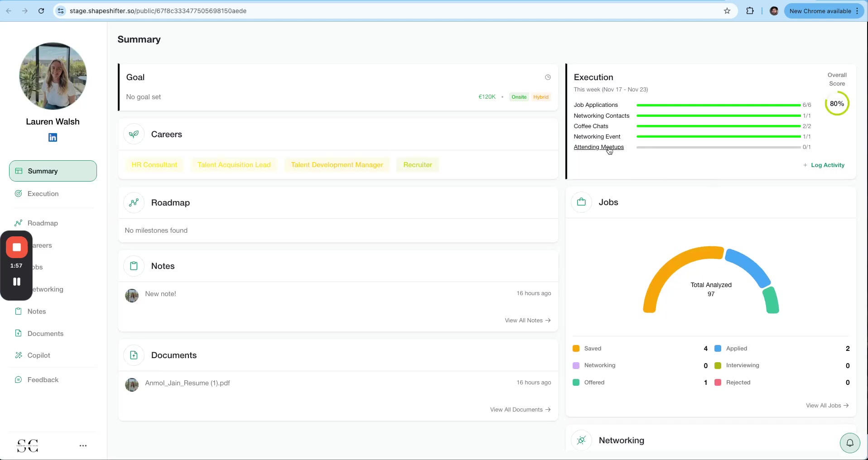Click the notification bell in Networking section
Viewport: 868px width, 460px height.
pos(849,443)
